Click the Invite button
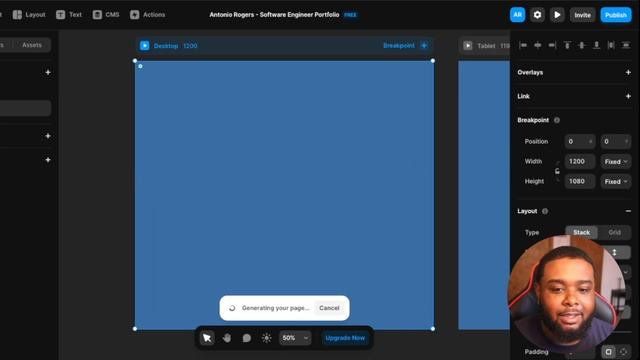 [582, 15]
